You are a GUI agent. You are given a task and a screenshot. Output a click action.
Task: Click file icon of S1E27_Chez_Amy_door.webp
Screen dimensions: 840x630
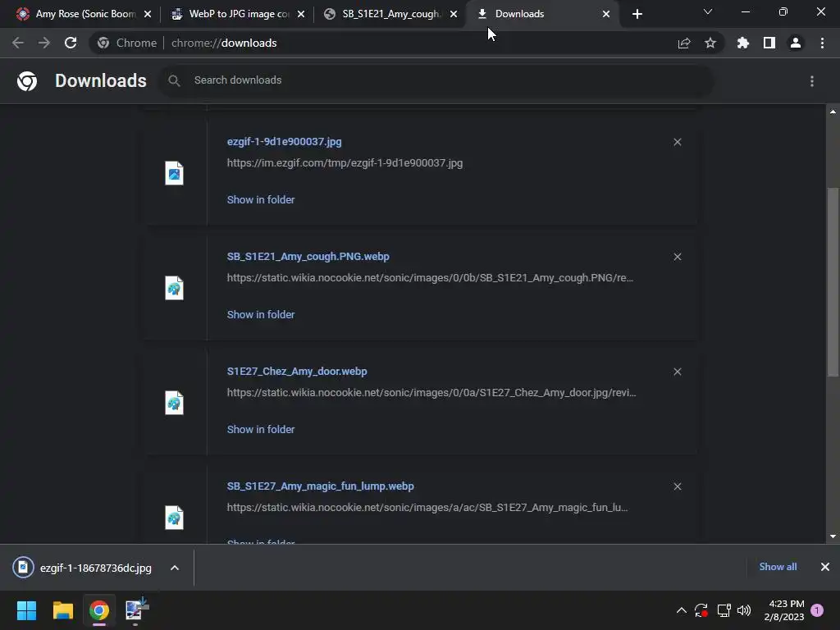[174, 403]
